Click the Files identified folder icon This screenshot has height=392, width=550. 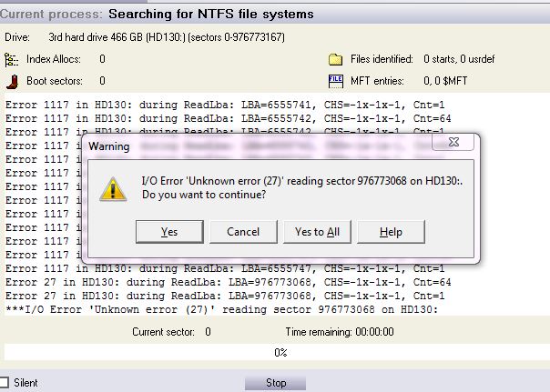point(335,59)
